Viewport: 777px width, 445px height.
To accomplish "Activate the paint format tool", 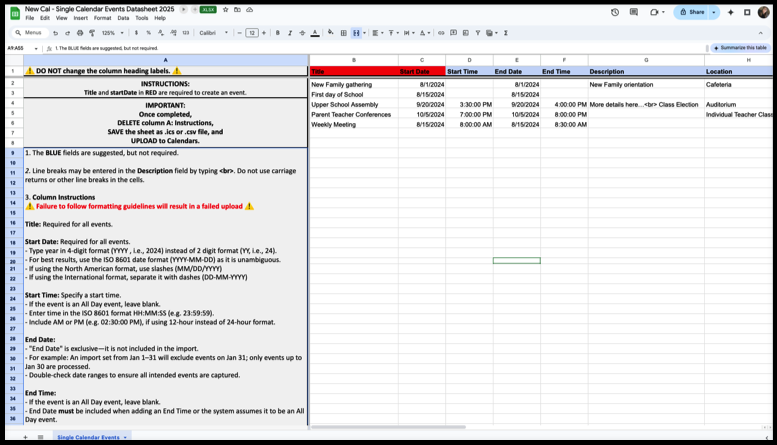I will pyautogui.click(x=92, y=33).
